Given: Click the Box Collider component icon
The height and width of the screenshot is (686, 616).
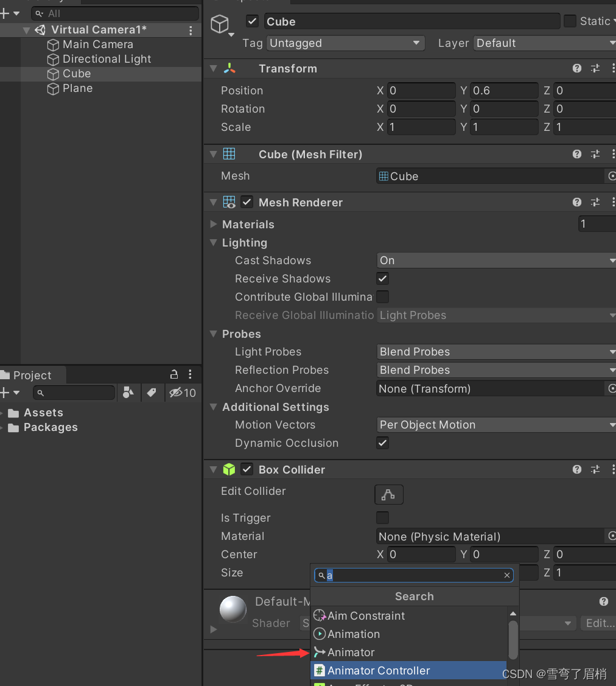Looking at the screenshot, I should (x=228, y=469).
